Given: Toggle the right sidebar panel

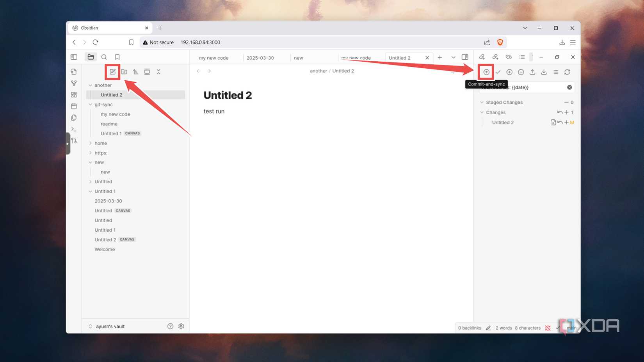Looking at the screenshot, I should pyautogui.click(x=465, y=57).
